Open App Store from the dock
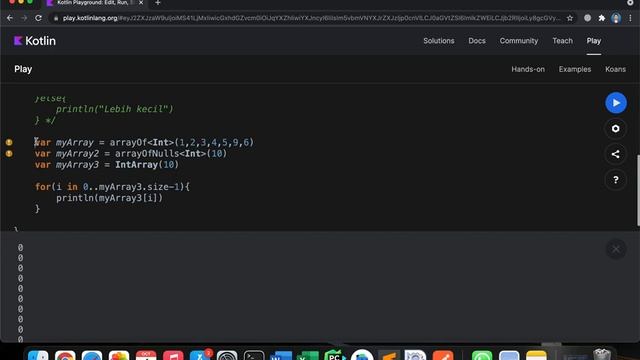Screen dimensions: 640x360 (x=200, y=355)
